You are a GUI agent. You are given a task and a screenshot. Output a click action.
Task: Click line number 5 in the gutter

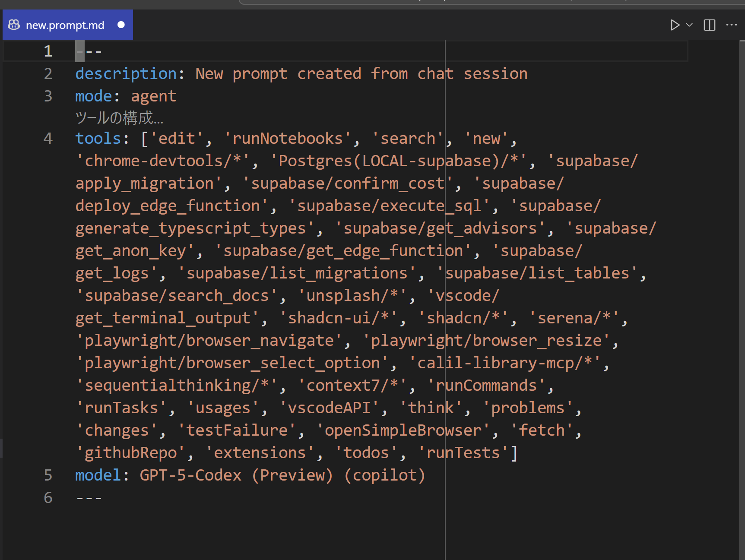(48, 475)
